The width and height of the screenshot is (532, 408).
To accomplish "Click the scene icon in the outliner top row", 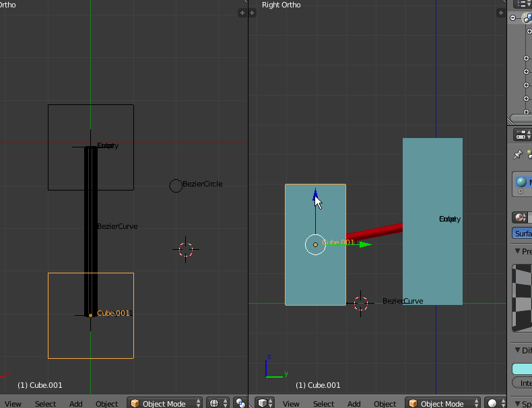I will click(527, 18).
